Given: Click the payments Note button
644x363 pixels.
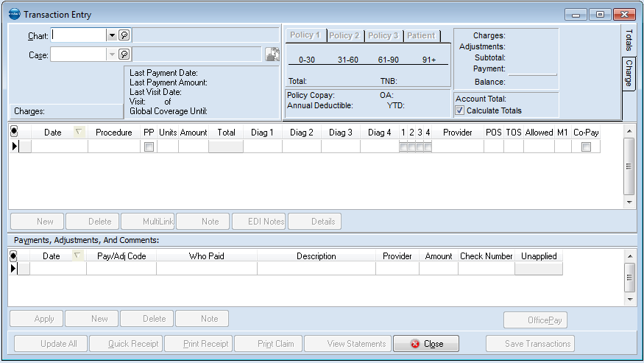Looking at the screenshot, I should pyautogui.click(x=202, y=319).
